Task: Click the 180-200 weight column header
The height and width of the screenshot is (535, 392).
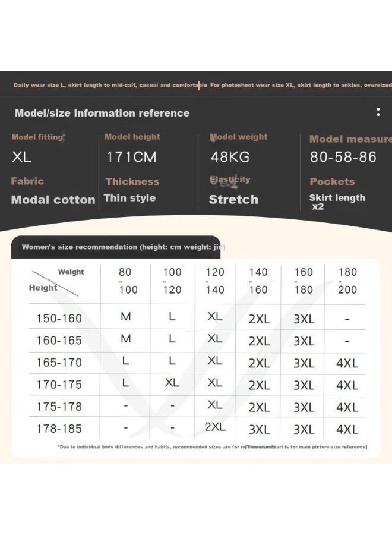Action: point(347,281)
